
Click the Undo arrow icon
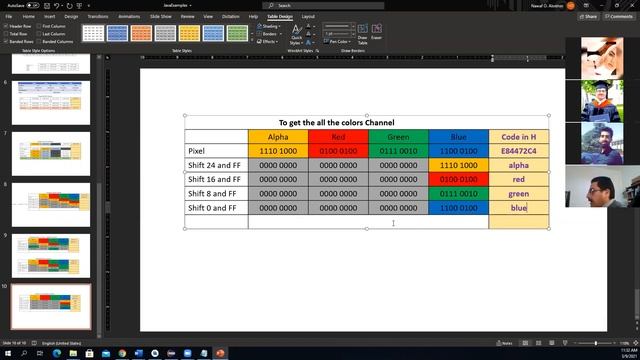(x=57, y=6)
